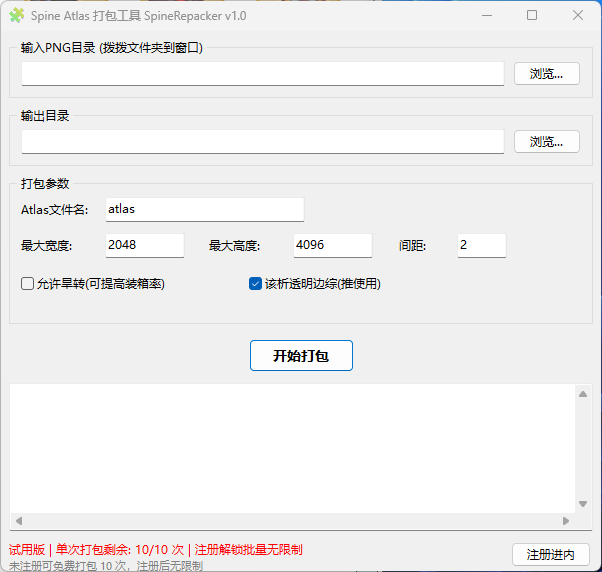Click the 打包参数 group title
Screen dimensions: 602x572
(x=45, y=184)
